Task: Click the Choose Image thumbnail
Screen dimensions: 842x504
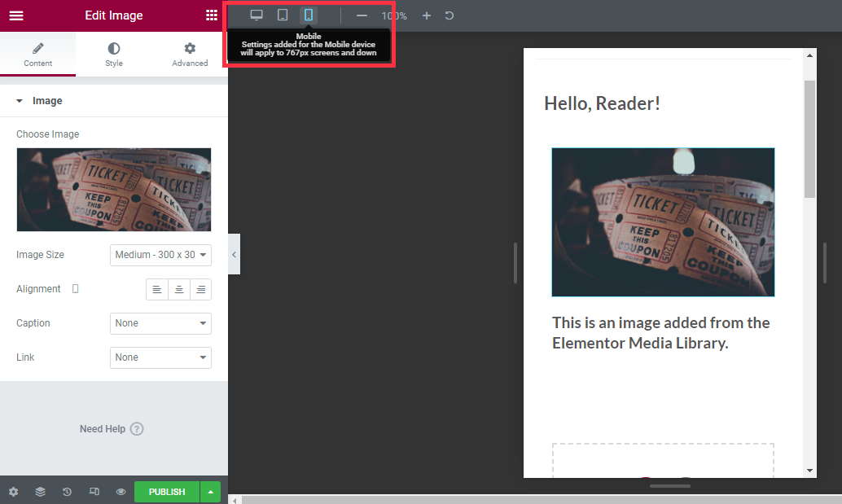Action: tap(114, 190)
